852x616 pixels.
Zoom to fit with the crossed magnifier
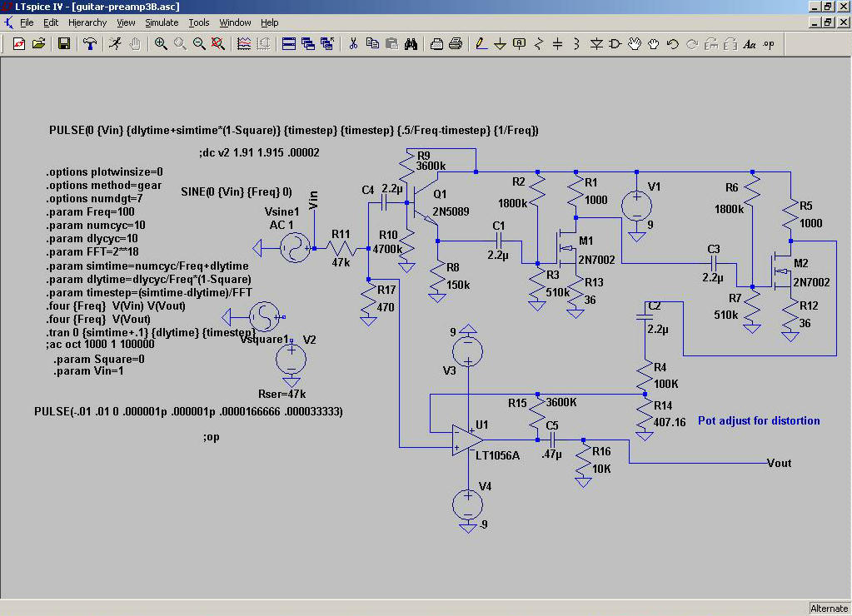coord(218,44)
